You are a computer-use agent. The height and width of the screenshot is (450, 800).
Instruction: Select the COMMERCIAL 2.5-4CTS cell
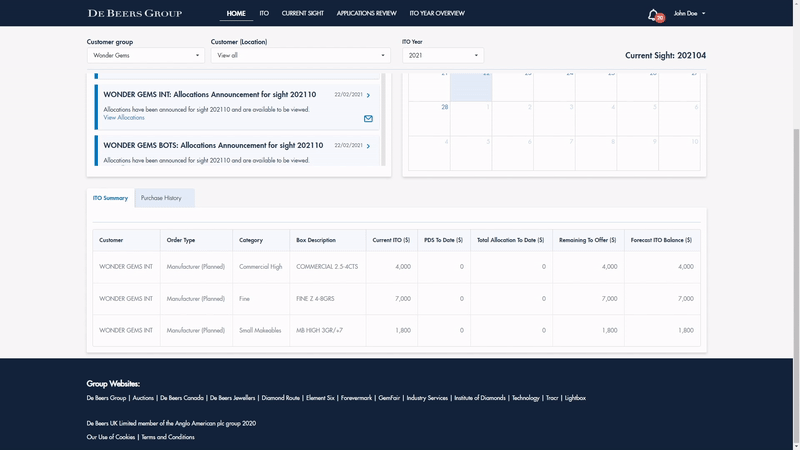tap(327, 267)
